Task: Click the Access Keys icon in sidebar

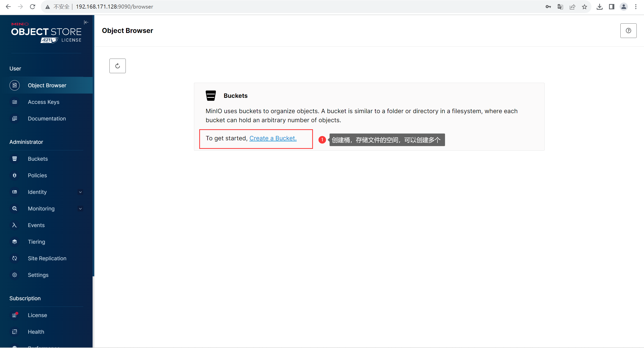Action: [x=15, y=102]
